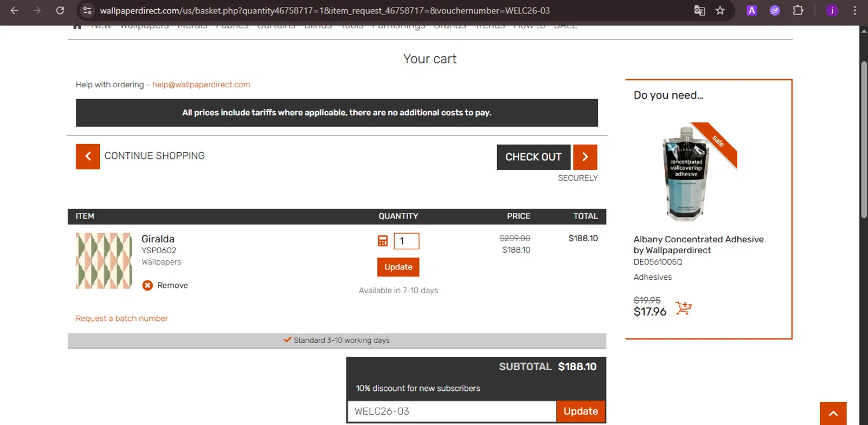
Task: Click '10% discount for new subscribers' text
Action: (x=418, y=388)
